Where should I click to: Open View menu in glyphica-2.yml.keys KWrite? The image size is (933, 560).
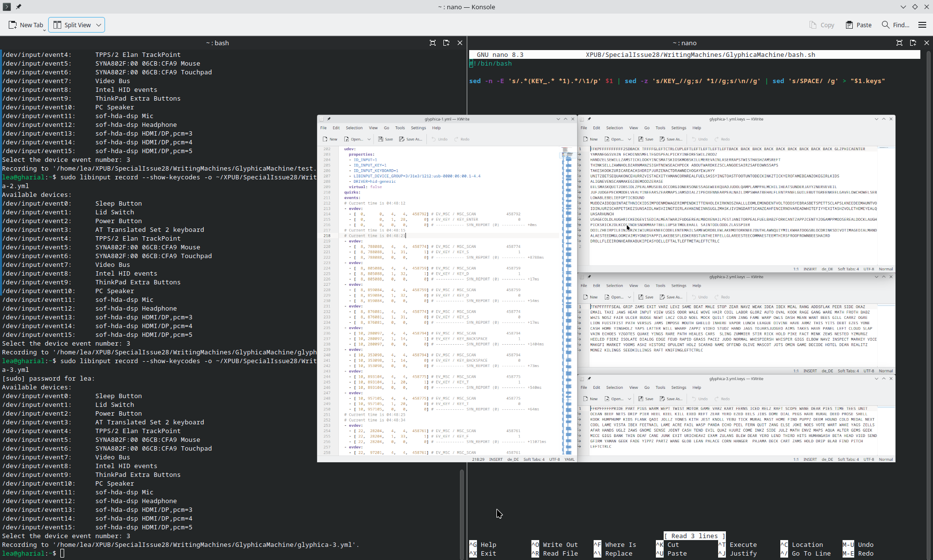click(634, 286)
